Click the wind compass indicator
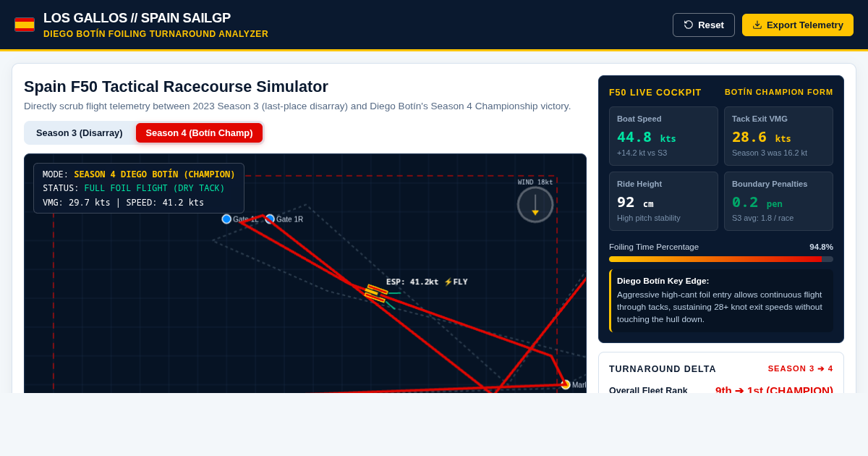Viewport: 868px width, 456px height. click(535, 204)
